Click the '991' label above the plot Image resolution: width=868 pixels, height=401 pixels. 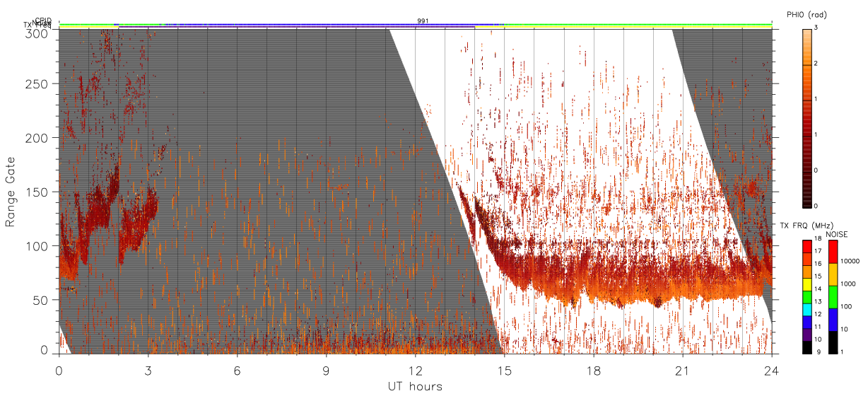(423, 21)
